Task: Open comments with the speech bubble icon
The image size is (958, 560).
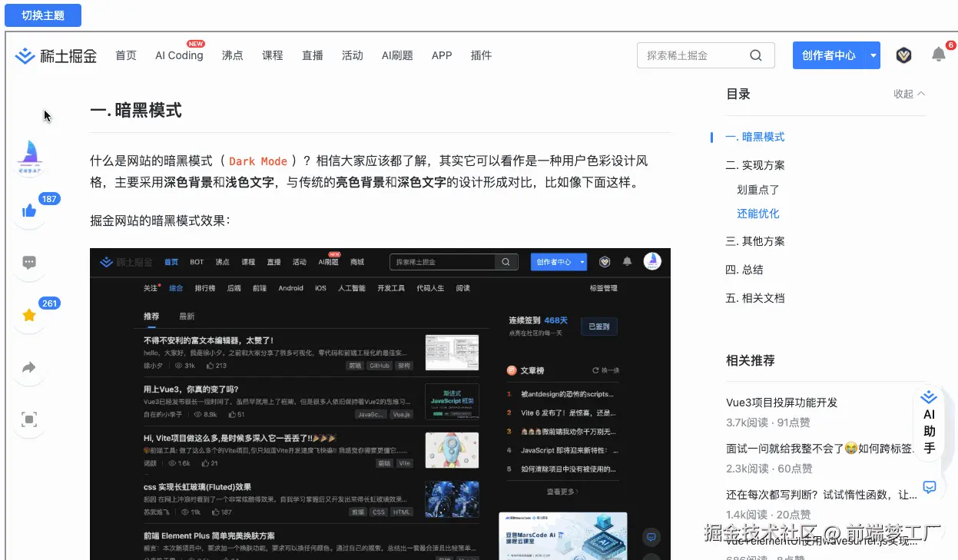Action: click(x=29, y=263)
